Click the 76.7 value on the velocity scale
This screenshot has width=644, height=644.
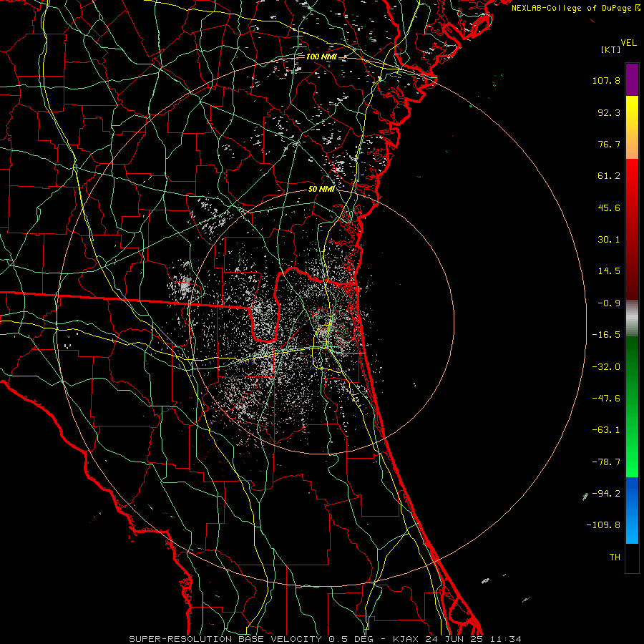[609, 144]
